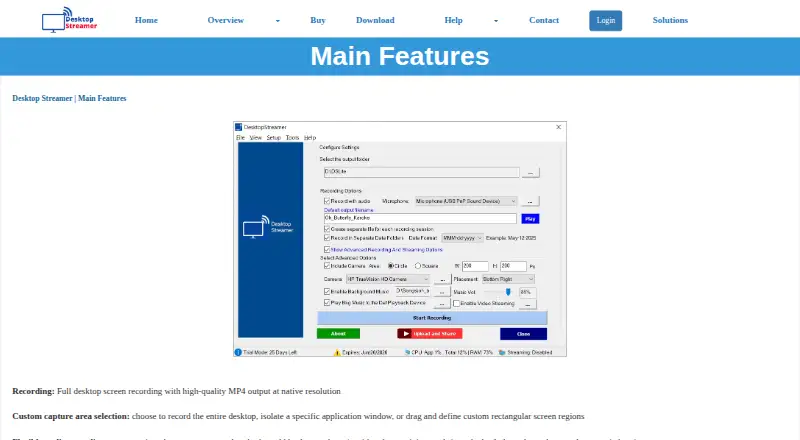The height and width of the screenshot is (440, 800).
Task: Click the DesktopStreamer window title icon
Action: pos(238,127)
